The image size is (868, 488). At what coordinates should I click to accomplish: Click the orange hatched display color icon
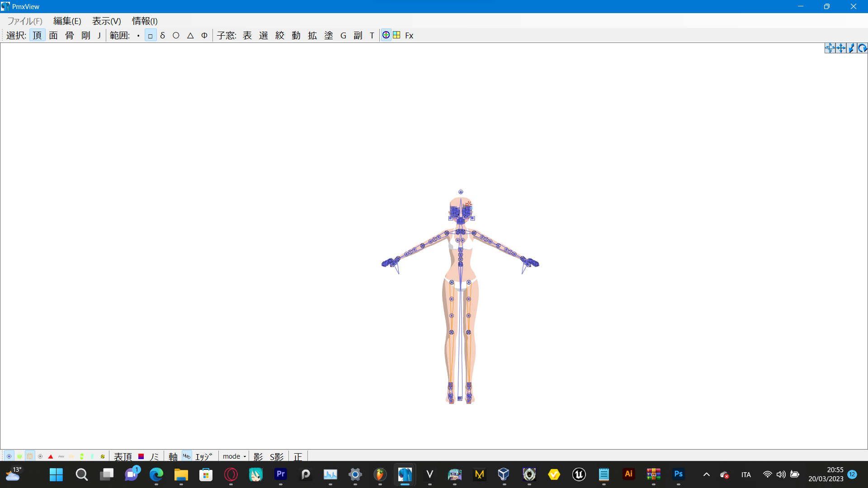30,457
